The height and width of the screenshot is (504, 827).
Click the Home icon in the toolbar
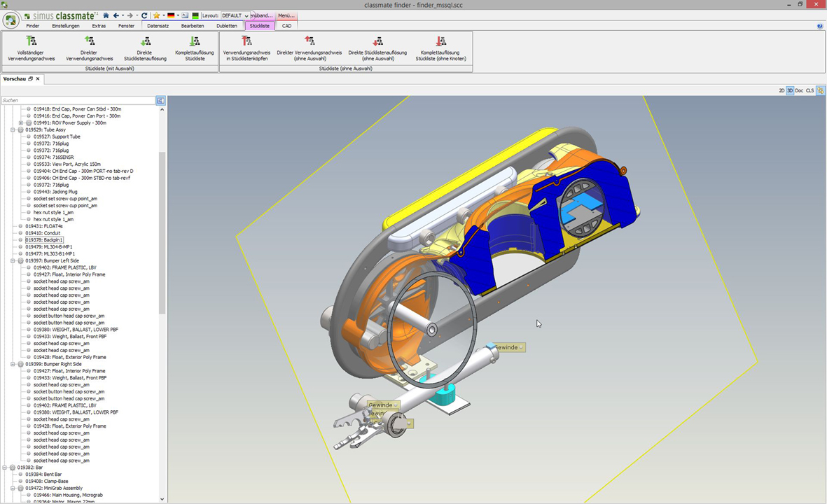coord(106,15)
